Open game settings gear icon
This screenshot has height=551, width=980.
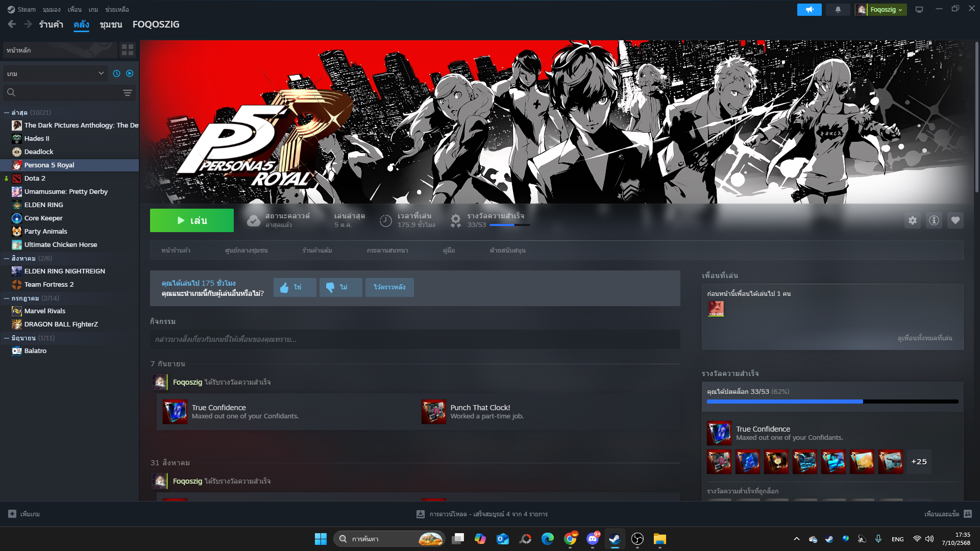[x=913, y=220]
